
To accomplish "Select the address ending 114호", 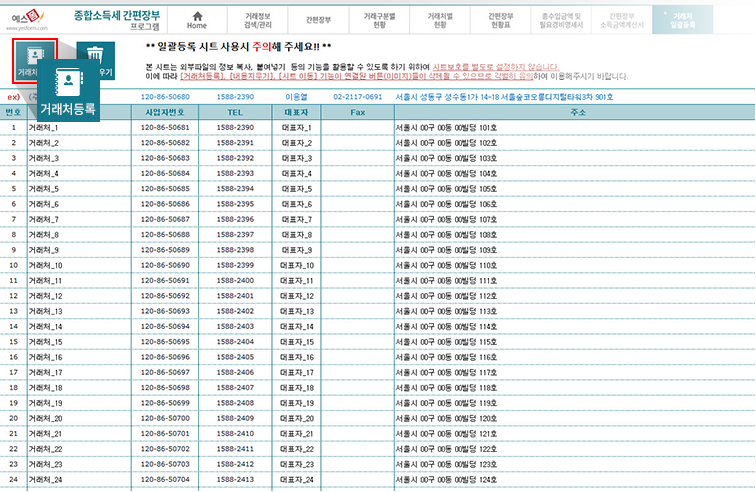I will [575, 327].
